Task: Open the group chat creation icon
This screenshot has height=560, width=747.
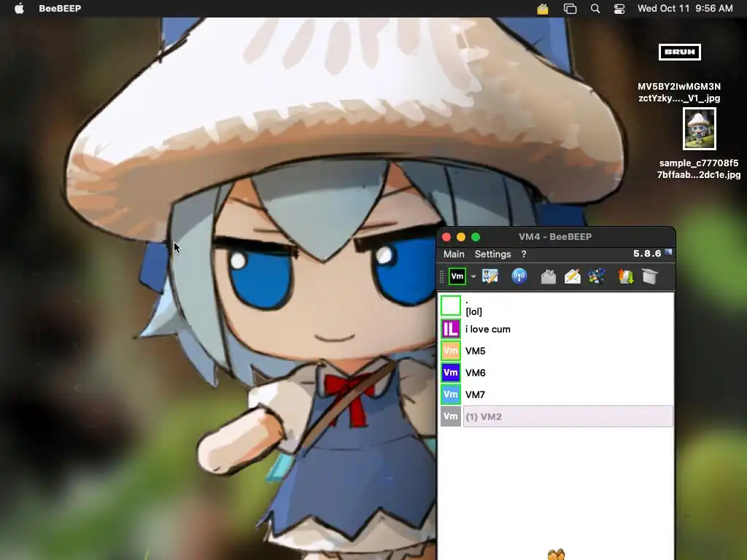Action: coord(597,276)
